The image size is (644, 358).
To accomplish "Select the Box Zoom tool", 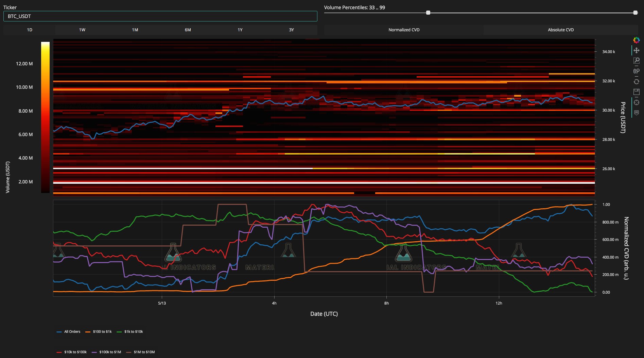I will (x=636, y=61).
